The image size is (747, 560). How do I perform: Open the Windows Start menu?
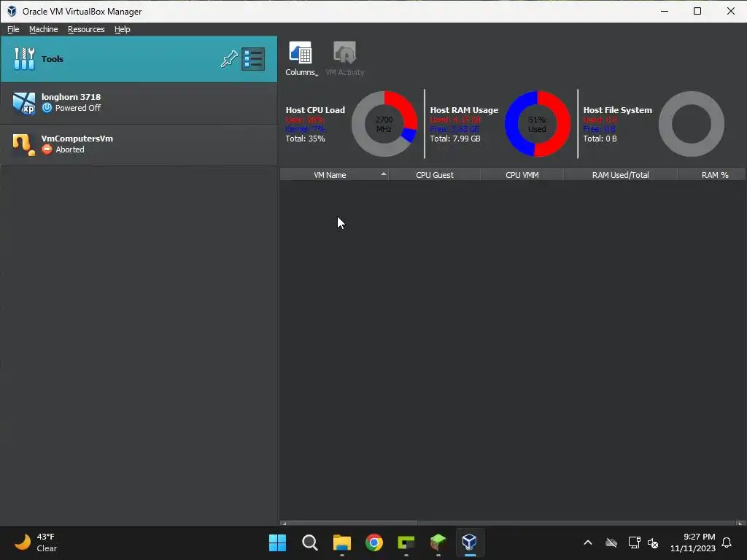[x=277, y=542]
